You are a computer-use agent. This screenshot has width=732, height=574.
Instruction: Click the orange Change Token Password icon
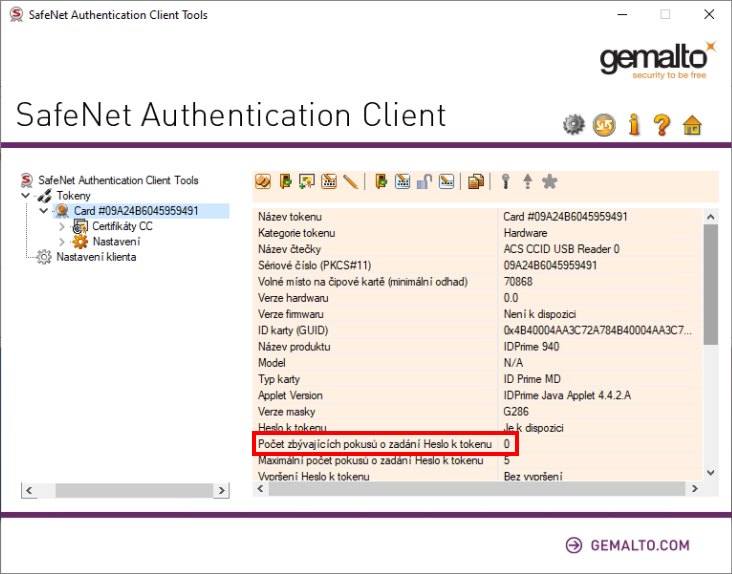(329, 181)
